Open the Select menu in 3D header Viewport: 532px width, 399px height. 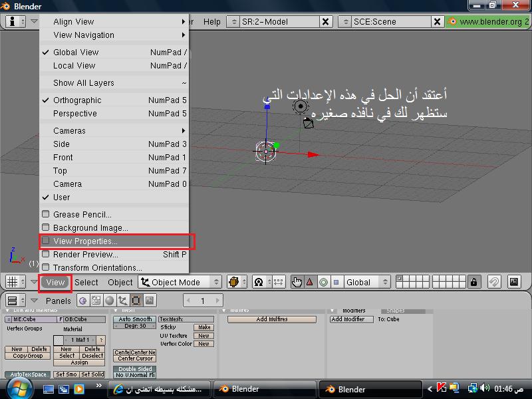[x=86, y=282]
